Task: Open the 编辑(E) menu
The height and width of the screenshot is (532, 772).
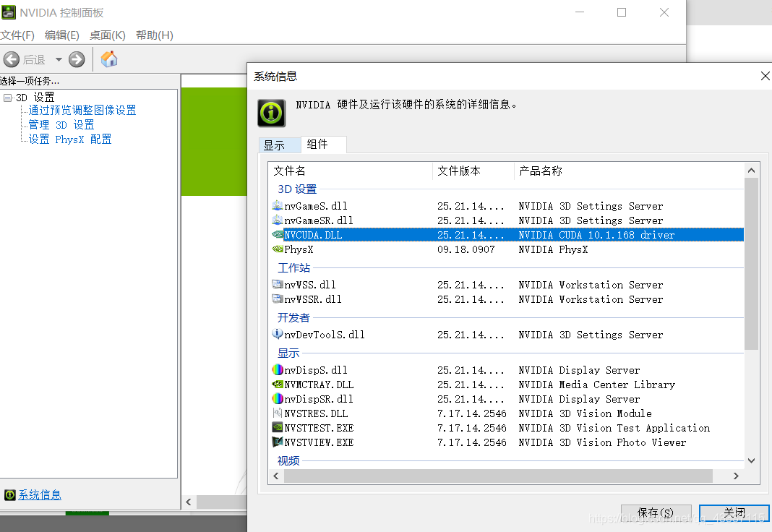Action: click(61, 35)
